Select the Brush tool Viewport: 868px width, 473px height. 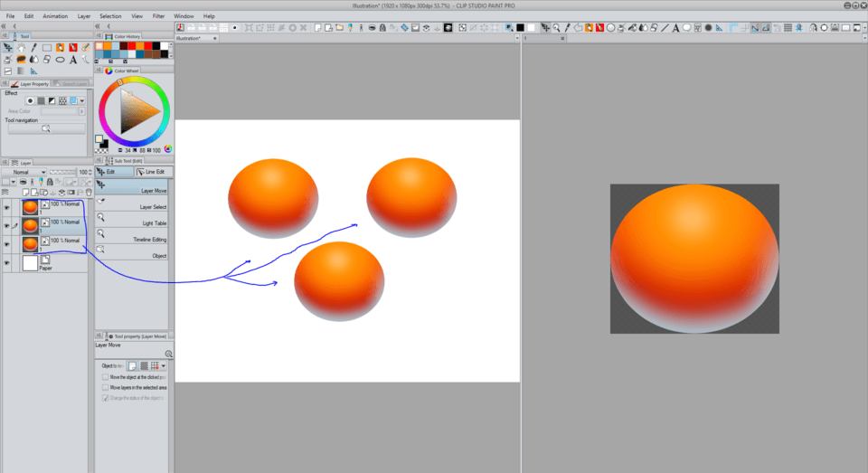point(86,48)
